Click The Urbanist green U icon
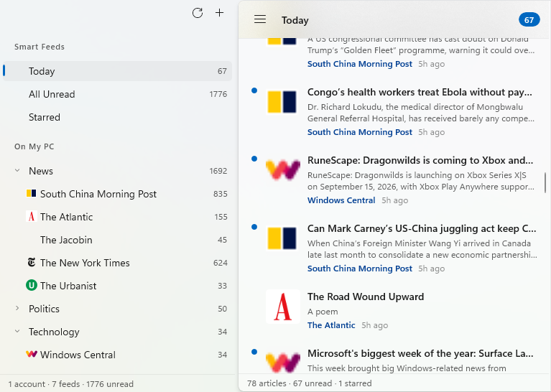 [x=32, y=285]
